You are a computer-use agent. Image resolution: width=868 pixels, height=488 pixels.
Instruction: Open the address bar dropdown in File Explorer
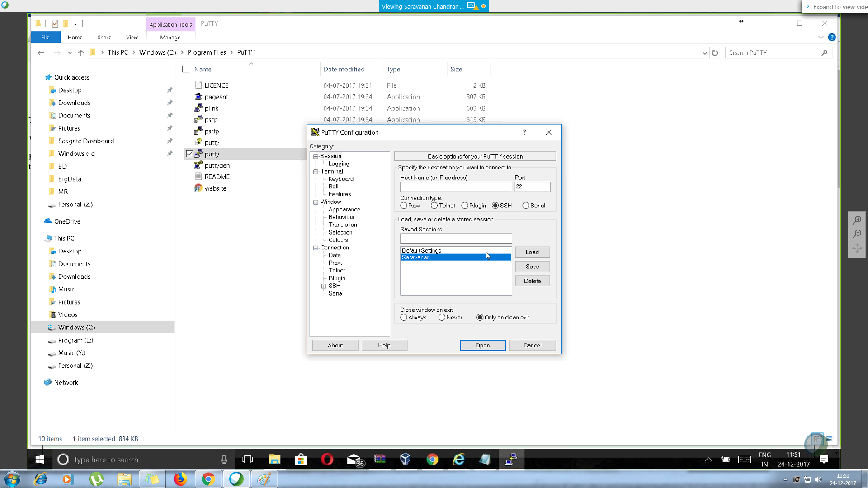[x=704, y=52]
